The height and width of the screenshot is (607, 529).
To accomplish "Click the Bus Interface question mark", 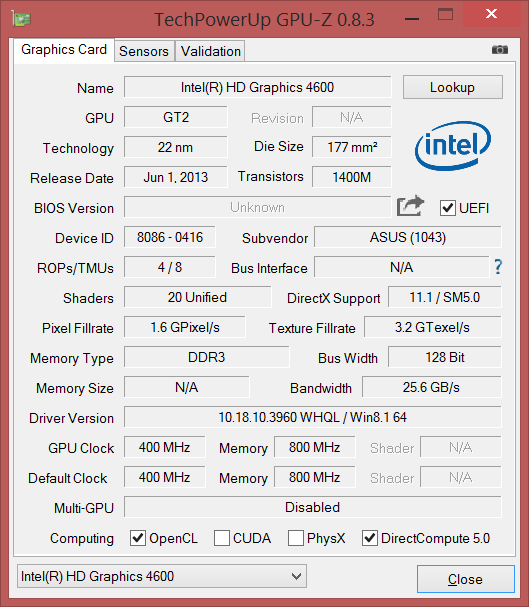I will click(498, 267).
